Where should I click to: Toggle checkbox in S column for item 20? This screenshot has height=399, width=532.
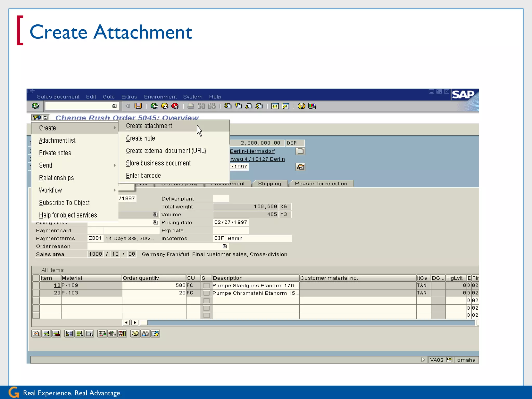(x=207, y=293)
